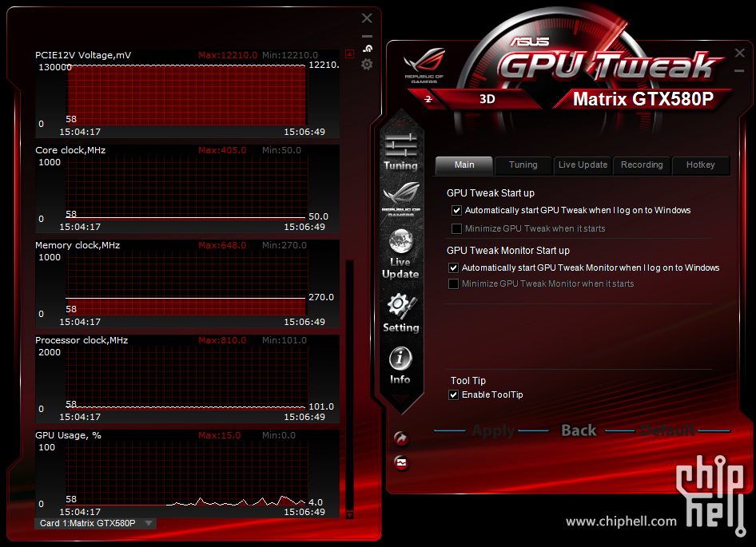
Task: Open monitor window gear settings
Action: 367,64
